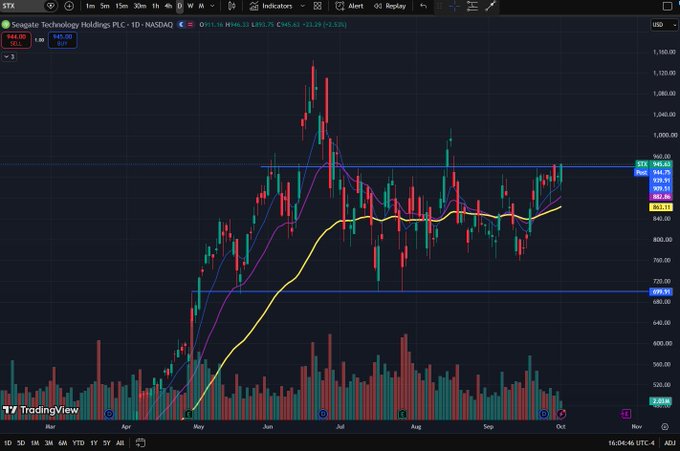Switch to the weekly W timeframe
Screen dimensions: 680x451
tap(190, 6)
